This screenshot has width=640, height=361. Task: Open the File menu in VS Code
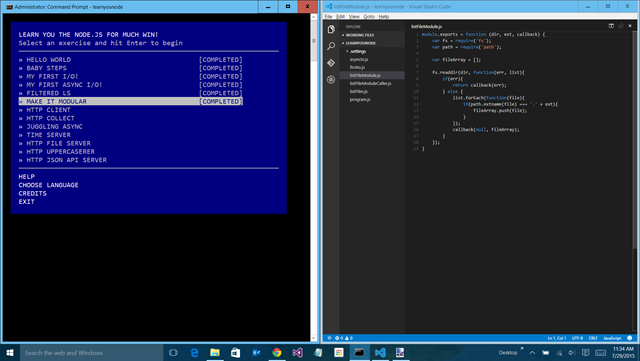point(328,17)
